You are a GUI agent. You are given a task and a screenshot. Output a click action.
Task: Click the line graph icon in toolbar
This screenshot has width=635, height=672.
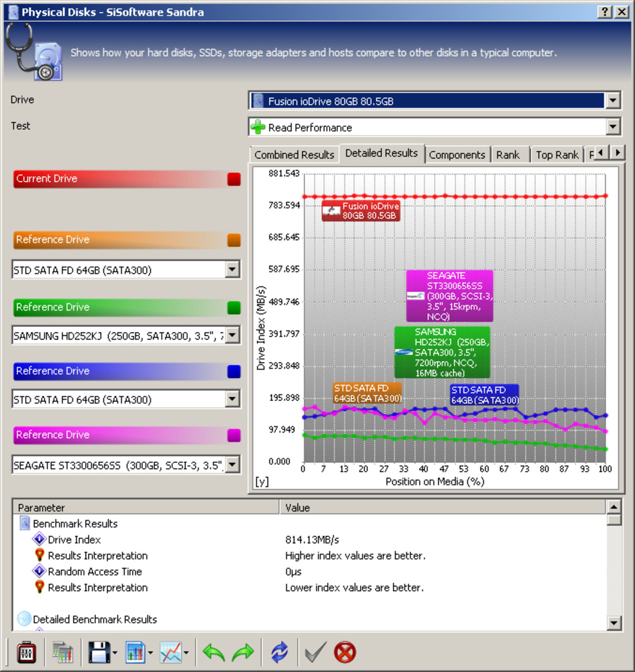coord(171,652)
